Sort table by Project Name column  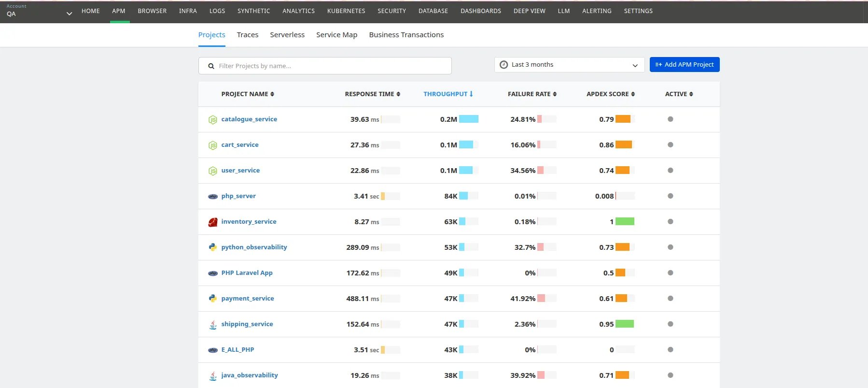pyautogui.click(x=248, y=94)
